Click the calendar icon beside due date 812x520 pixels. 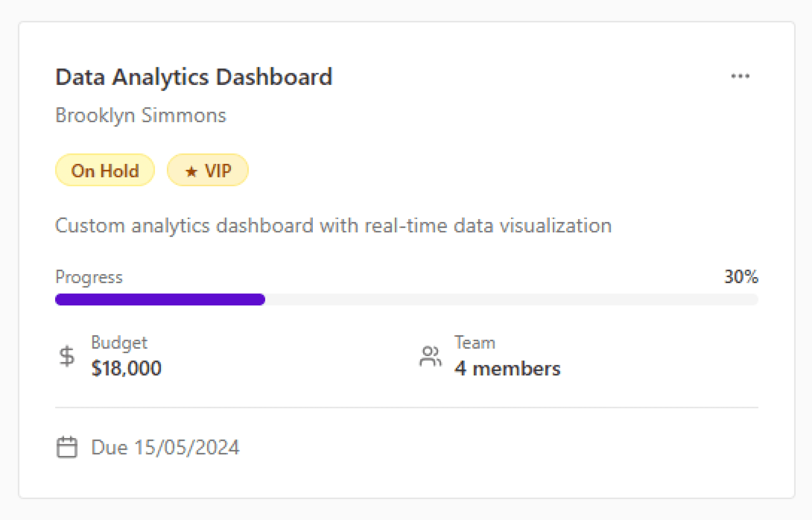(67, 447)
